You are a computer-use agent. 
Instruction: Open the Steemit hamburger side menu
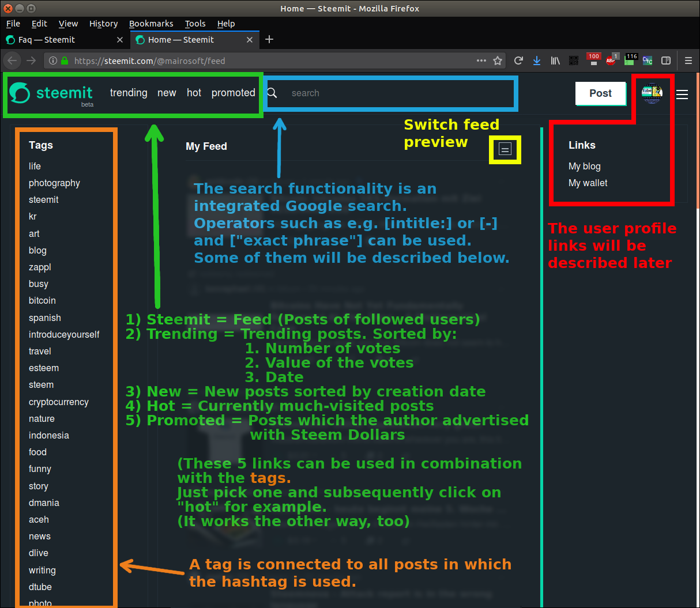point(682,95)
